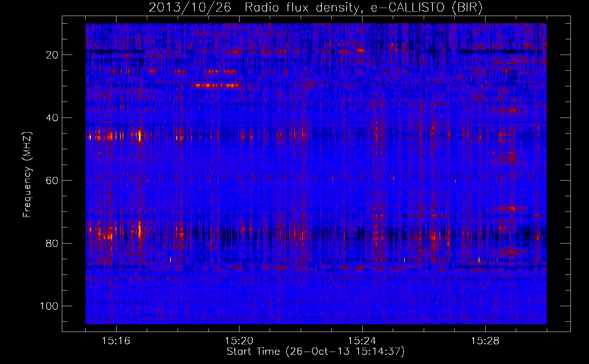Click the 20 MHz frequency tick label

52,55
